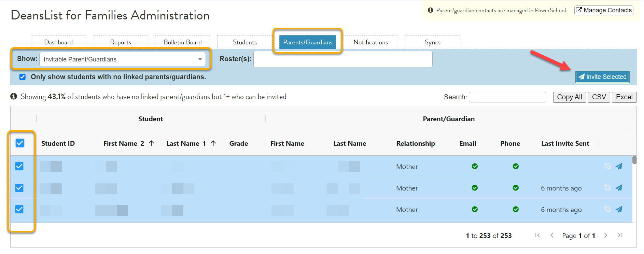Uncheck the checkbox of the third student row
644x254 pixels.
(x=19, y=209)
